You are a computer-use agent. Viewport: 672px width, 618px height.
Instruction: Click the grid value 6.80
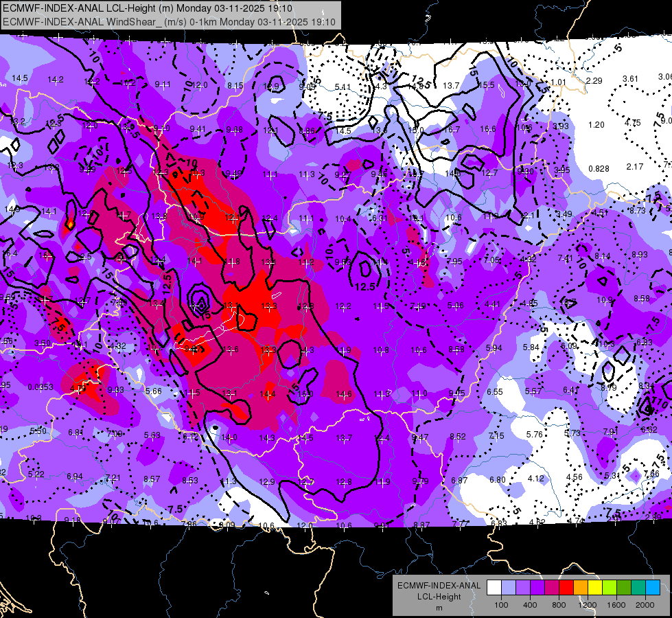[x=498, y=479]
